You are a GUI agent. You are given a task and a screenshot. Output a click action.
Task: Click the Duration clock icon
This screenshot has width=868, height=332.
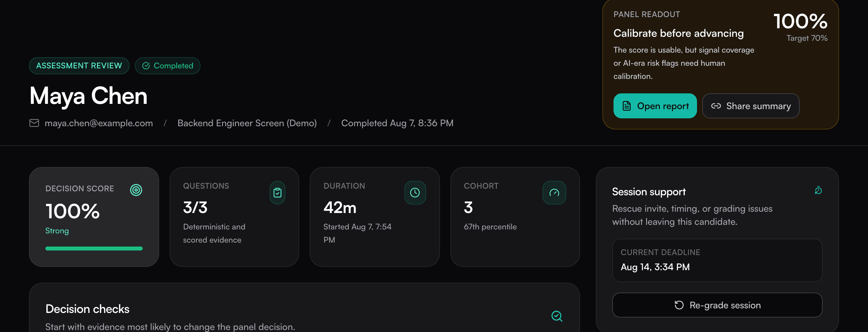click(x=415, y=193)
